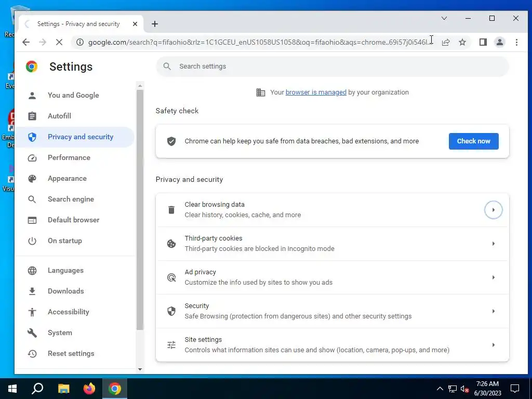
Task: Open Chrome's three-dot menu
Action: 516,42
